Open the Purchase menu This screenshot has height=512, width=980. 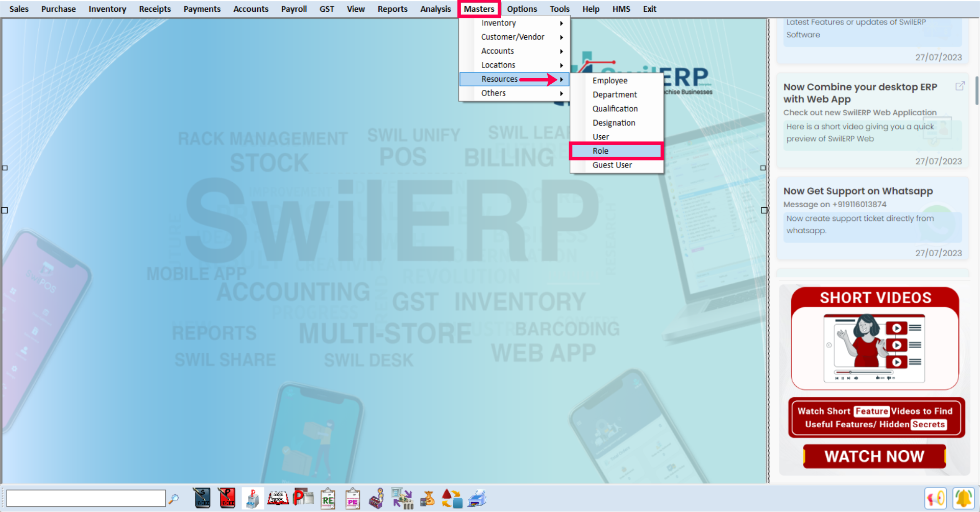pos(58,9)
